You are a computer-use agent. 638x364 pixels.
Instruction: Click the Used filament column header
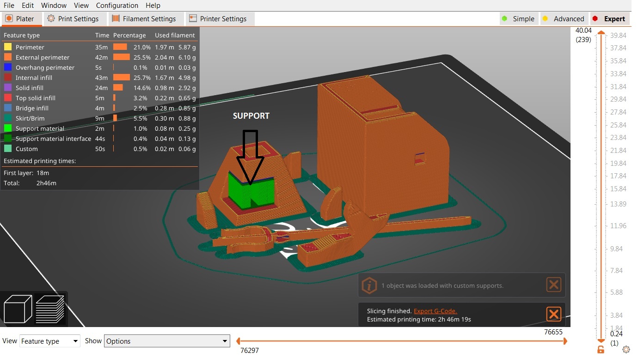coord(175,35)
